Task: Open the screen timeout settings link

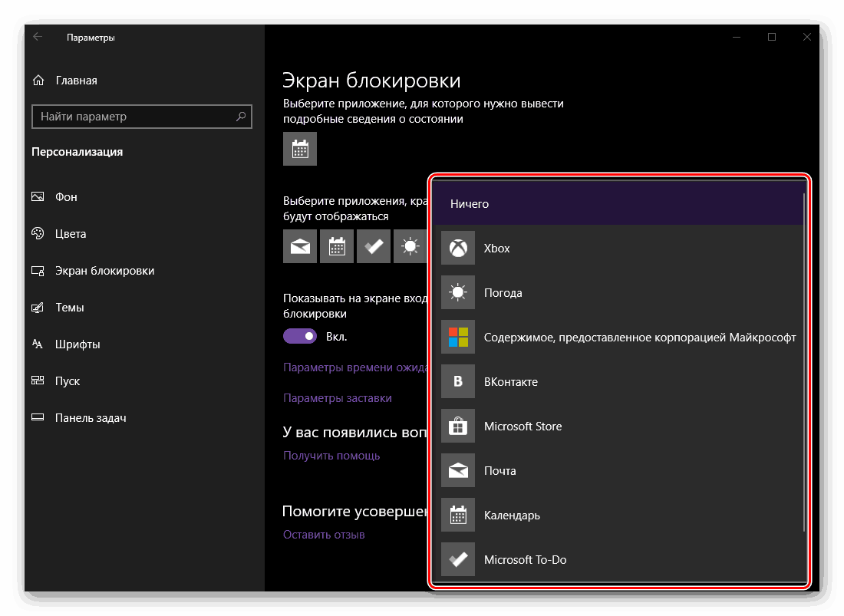Action: [355, 367]
